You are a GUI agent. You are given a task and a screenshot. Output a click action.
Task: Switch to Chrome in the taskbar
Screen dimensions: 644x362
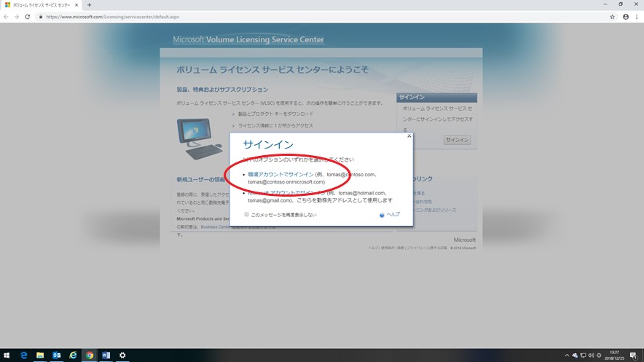(x=89, y=355)
